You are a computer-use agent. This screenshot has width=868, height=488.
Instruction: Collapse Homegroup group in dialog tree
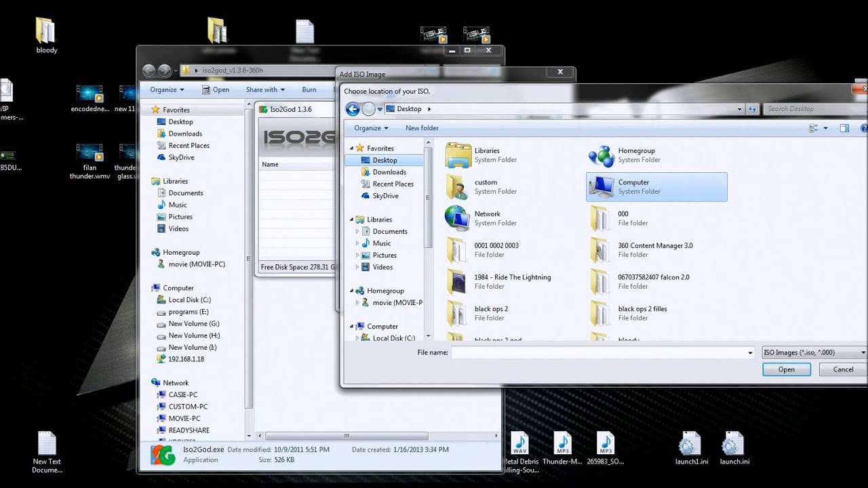point(352,291)
